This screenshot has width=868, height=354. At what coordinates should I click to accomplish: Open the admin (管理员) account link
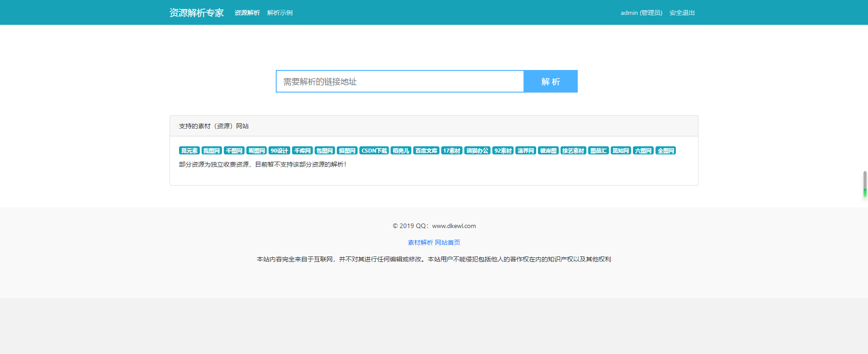point(641,13)
